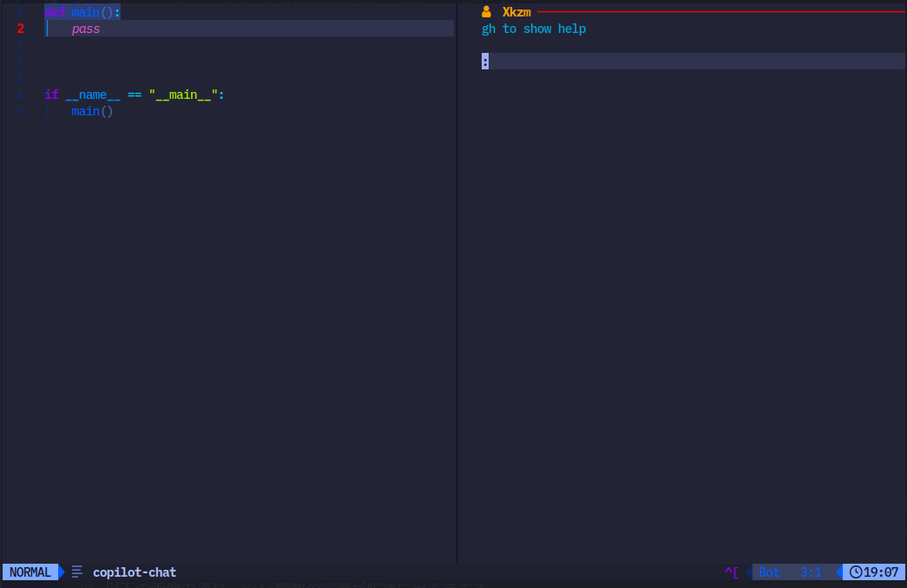
Task: Click the ^[ pending key indicator
Action: 731,572
